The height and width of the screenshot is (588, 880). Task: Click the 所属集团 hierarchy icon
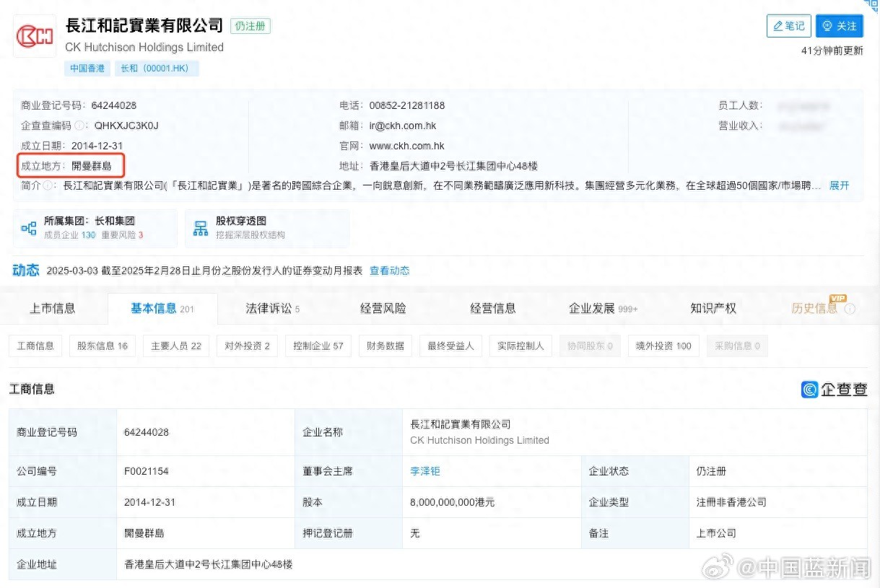[x=29, y=229]
